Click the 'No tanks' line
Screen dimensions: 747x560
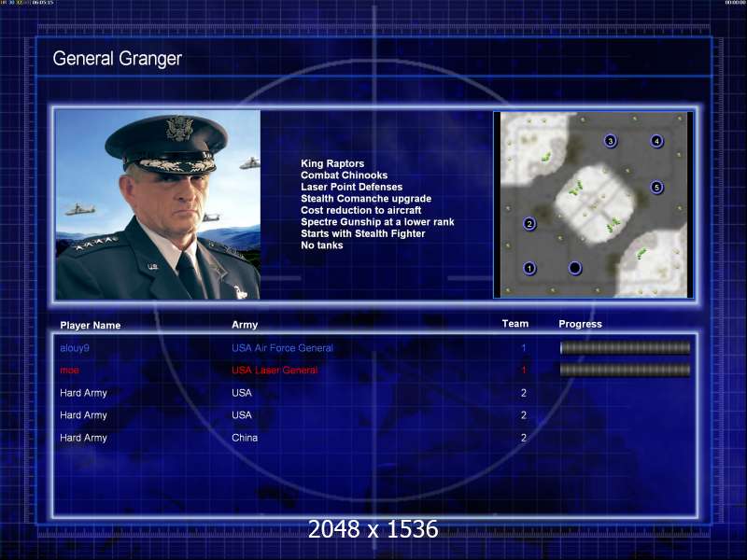[x=321, y=245]
